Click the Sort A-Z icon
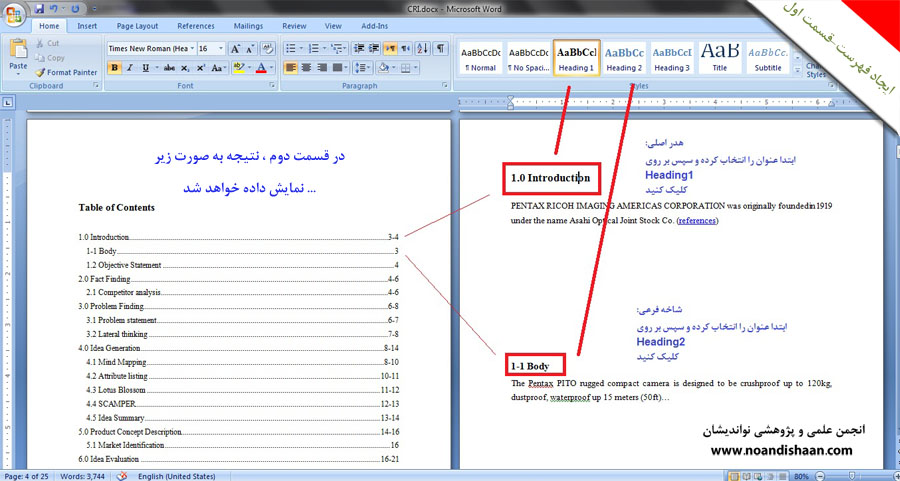900x481 pixels. [421, 48]
